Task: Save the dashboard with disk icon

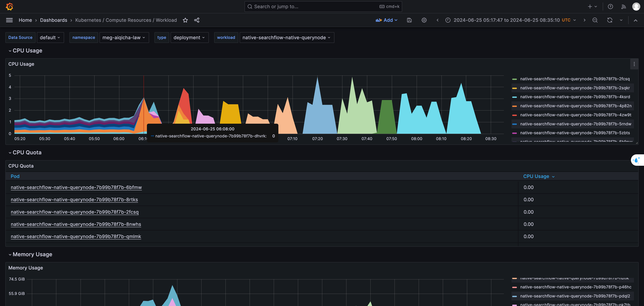Action: pos(409,20)
